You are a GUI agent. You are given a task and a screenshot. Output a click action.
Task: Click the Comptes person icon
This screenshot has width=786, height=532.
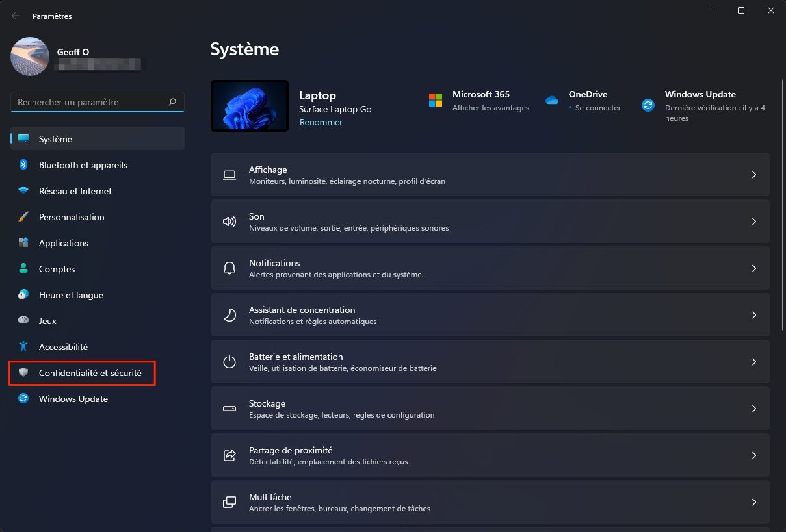point(23,269)
